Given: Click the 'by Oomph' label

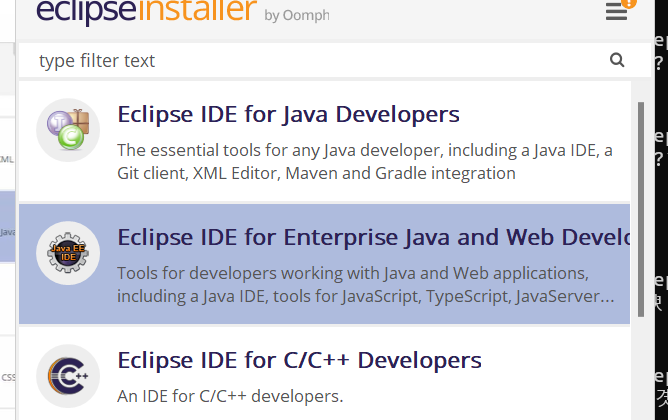Looking at the screenshot, I should tap(297, 15).
